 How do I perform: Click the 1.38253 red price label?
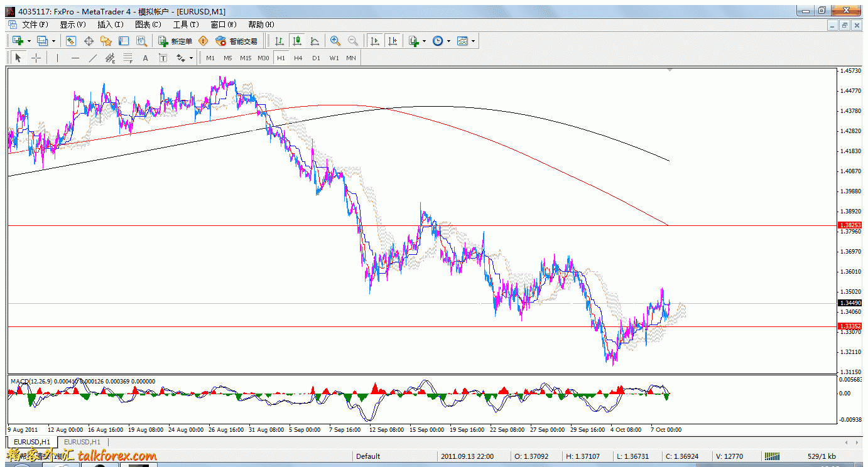pyautogui.click(x=849, y=225)
